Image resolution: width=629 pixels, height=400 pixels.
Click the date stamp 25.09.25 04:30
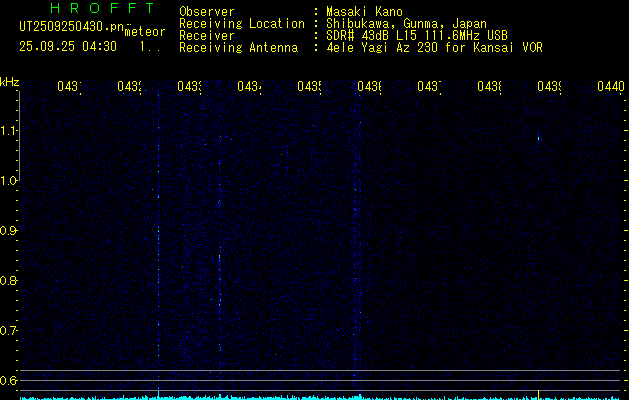[68, 47]
